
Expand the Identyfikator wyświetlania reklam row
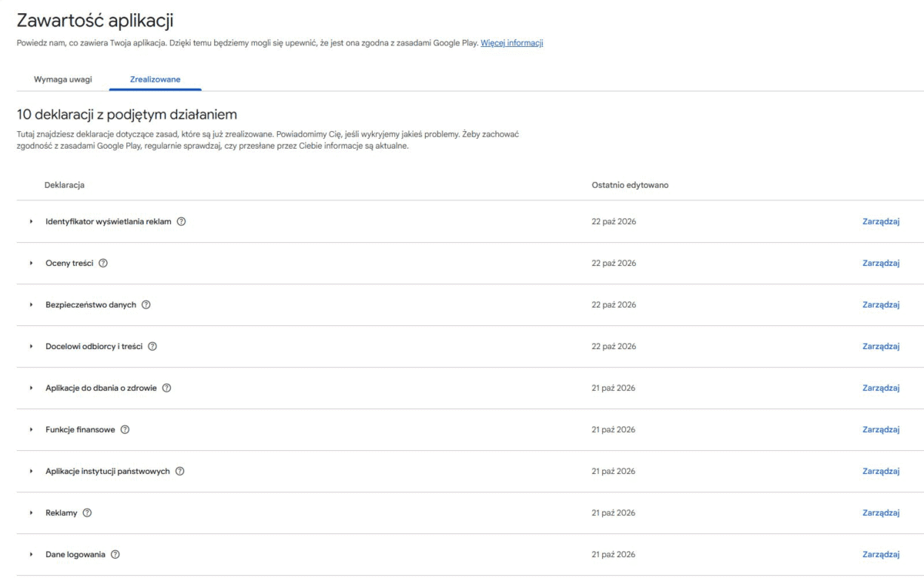pyautogui.click(x=32, y=221)
